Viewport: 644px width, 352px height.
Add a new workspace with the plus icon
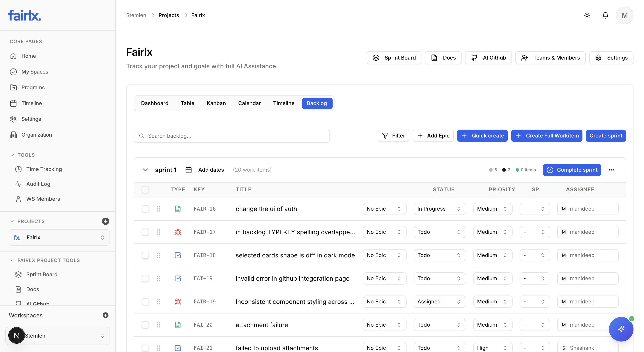coord(106,315)
